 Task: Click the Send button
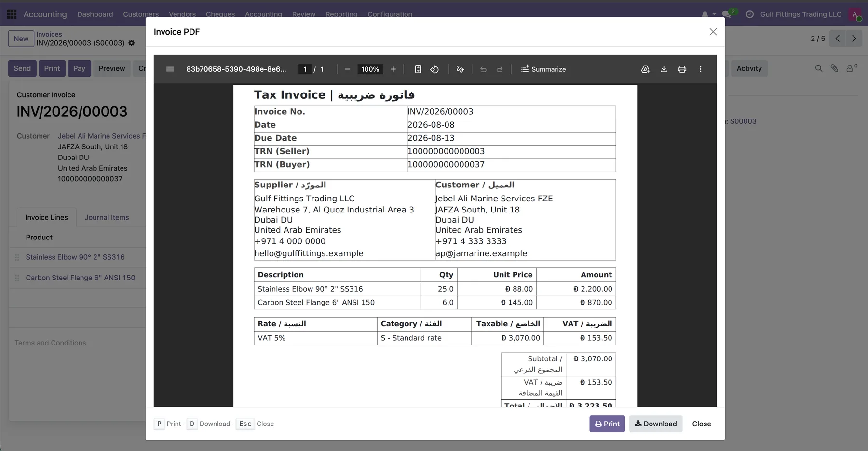[x=22, y=68]
